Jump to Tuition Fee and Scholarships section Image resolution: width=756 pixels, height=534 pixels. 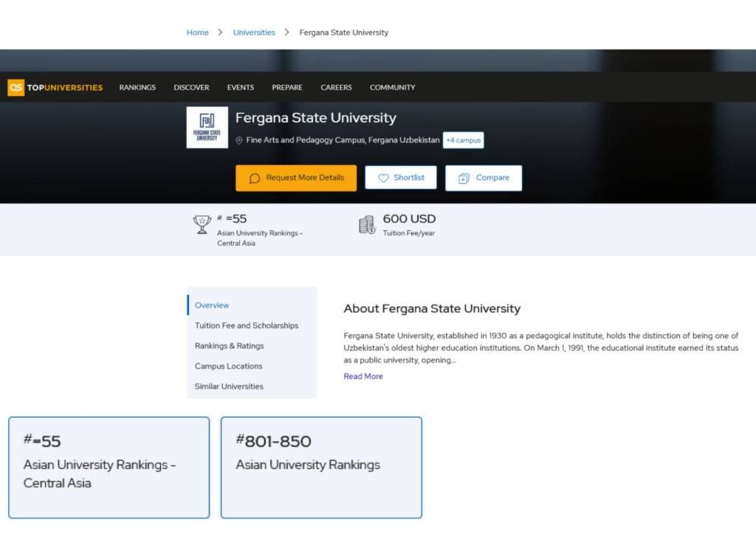click(x=247, y=326)
